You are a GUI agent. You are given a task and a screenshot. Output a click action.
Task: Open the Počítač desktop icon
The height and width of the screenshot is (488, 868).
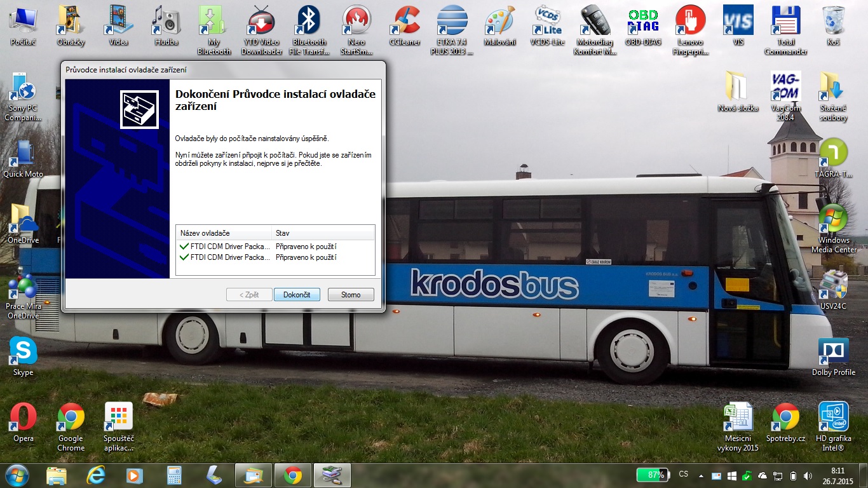pos(23,26)
